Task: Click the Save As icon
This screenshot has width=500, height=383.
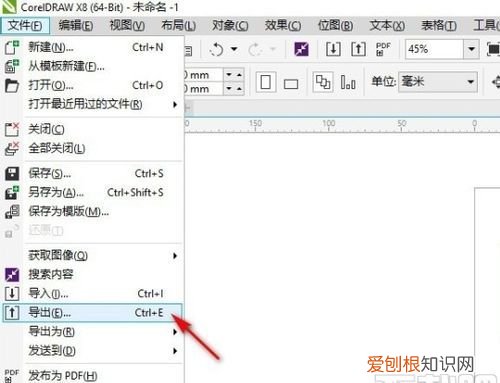Action: click(12, 193)
